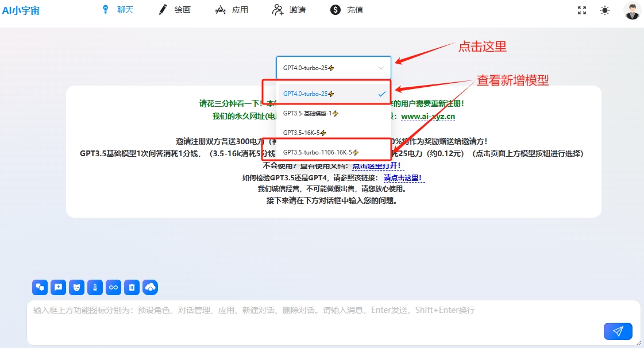Toggle fullscreen mode icon

(582, 10)
